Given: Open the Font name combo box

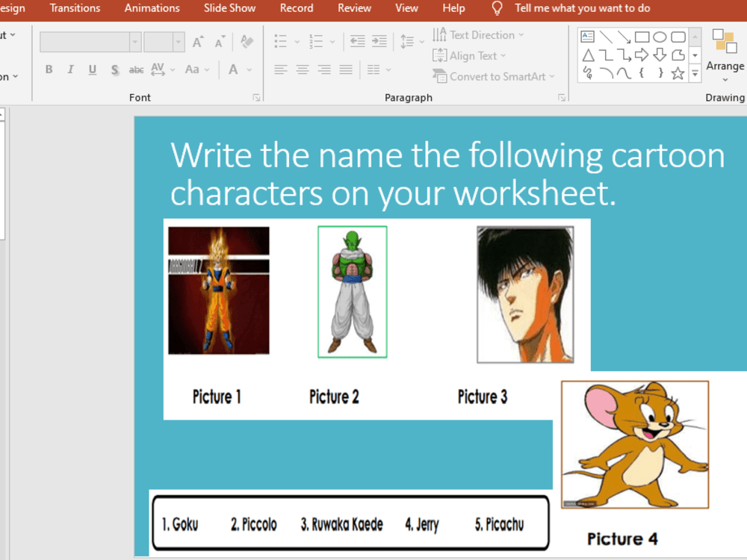Looking at the screenshot, I should pos(90,42).
